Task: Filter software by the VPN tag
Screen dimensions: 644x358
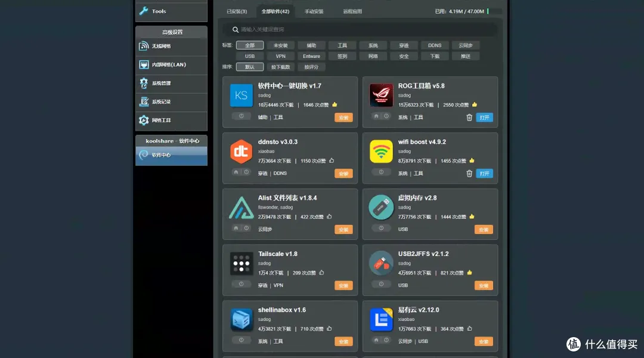Action: tap(280, 56)
